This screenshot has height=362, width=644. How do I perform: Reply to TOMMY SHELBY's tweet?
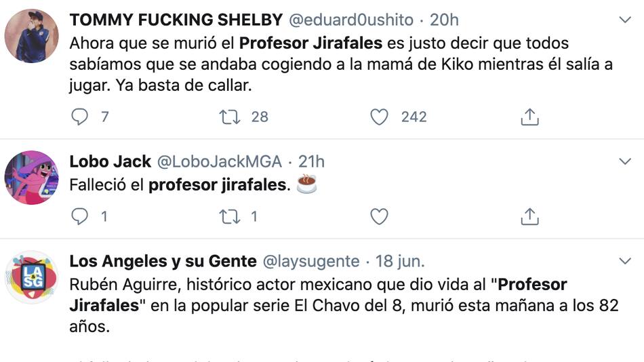(x=80, y=117)
